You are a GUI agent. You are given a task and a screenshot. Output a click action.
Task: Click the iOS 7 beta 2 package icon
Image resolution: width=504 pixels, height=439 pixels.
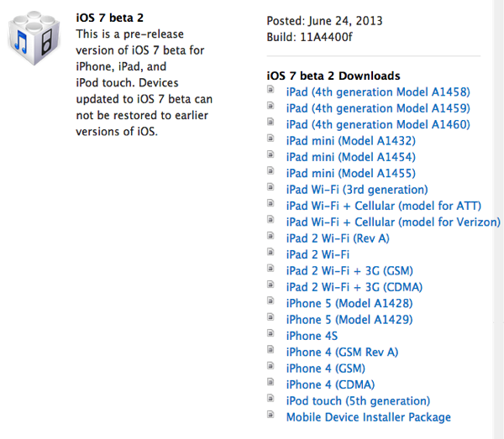click(34, 38)
